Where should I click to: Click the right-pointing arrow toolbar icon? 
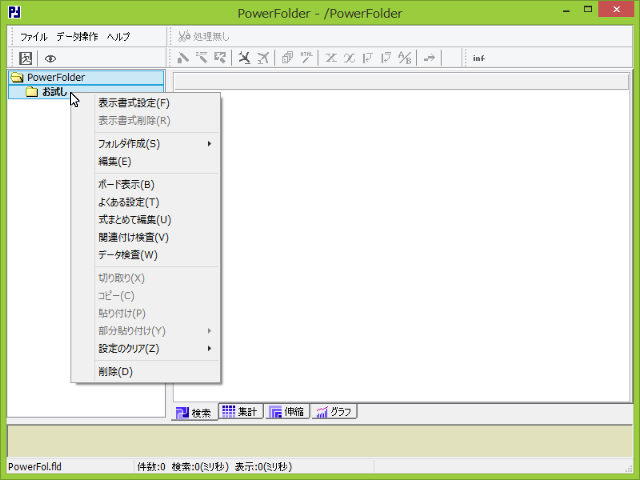tap(429, 58)
